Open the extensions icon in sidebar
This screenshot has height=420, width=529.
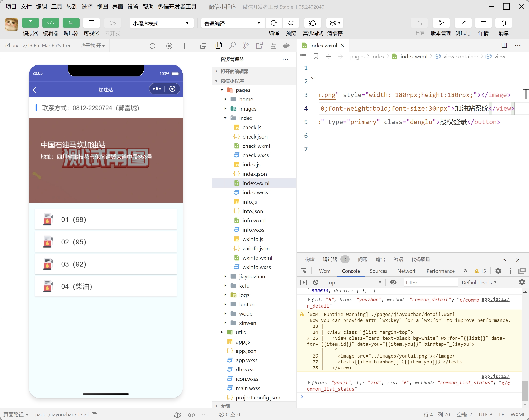point(259,45)
